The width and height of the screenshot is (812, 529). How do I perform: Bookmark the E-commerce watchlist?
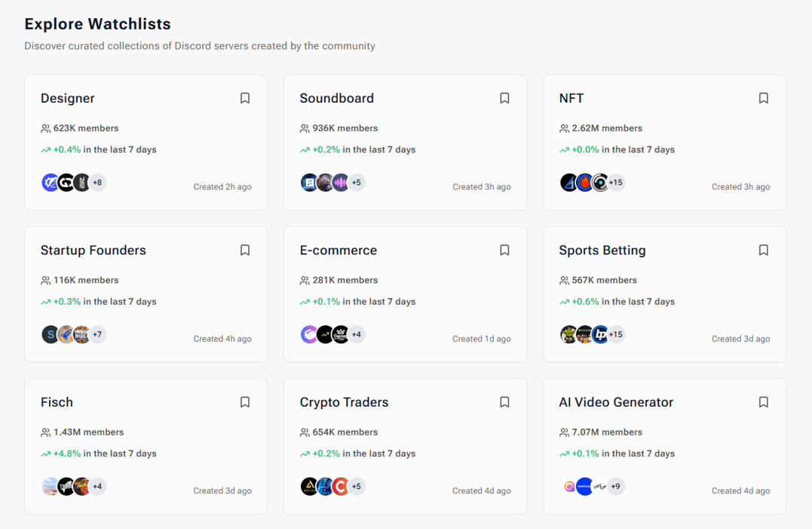[504, 250]
